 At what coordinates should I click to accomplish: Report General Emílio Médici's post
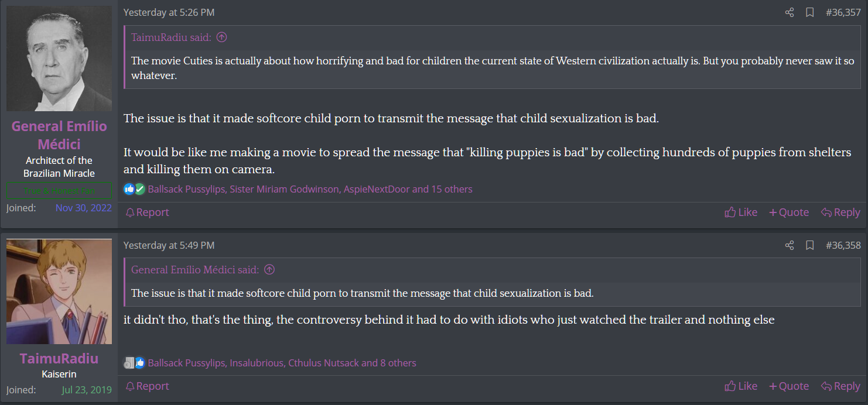point(148,212)
